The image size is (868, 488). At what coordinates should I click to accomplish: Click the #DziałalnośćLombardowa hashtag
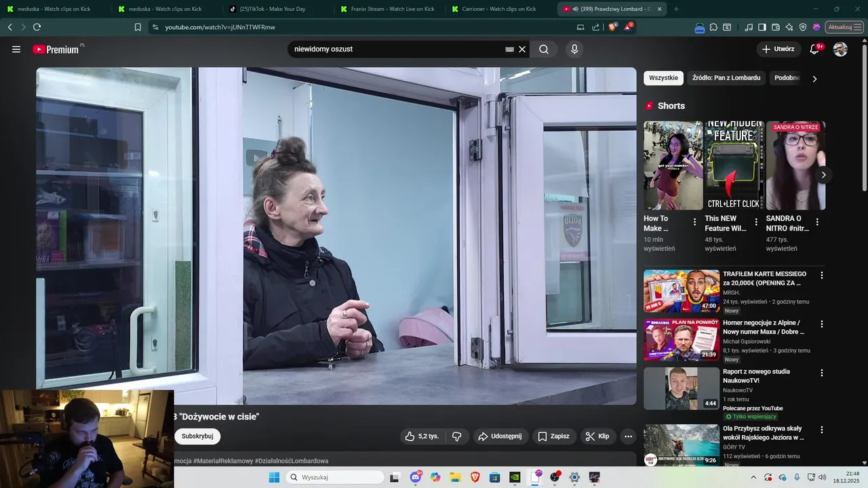tap(292, 461)
